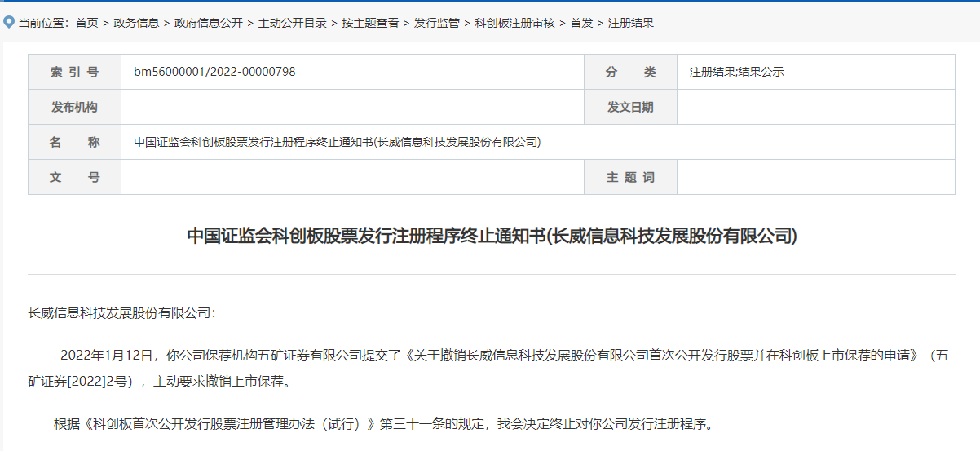Image resolution: width=980 pixels, height=451 pixels.
Task: Select the salutation 长威信息科技发展股份有限公司:
Action: pyautogui.click(x=121, y=312)
